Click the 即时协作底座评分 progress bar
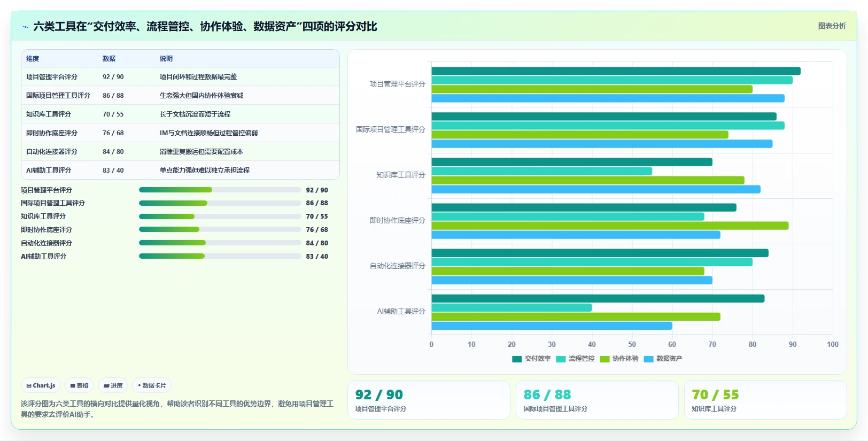The width and height of the screenshot is (868, 441). pos(220,229)
